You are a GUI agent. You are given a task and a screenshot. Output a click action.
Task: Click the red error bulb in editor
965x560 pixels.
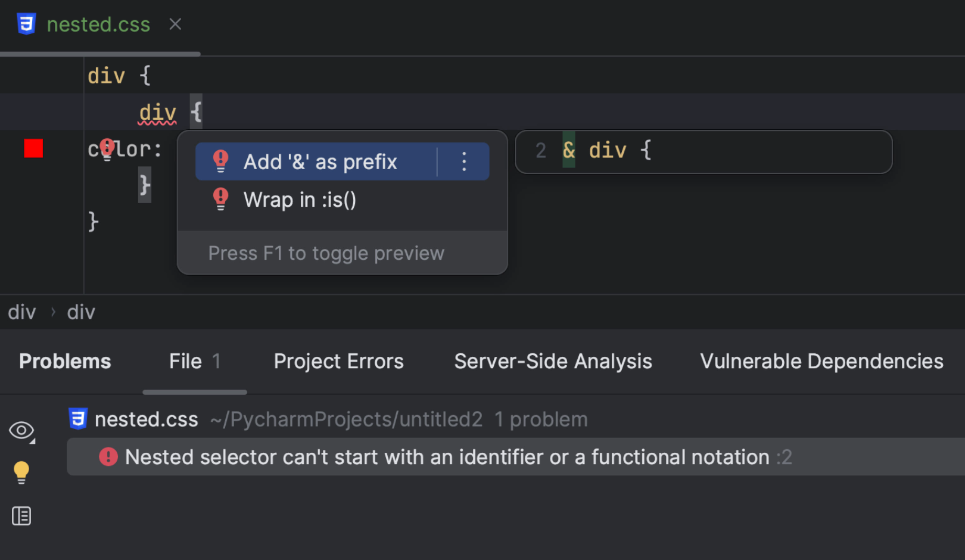tap(107, 149)
